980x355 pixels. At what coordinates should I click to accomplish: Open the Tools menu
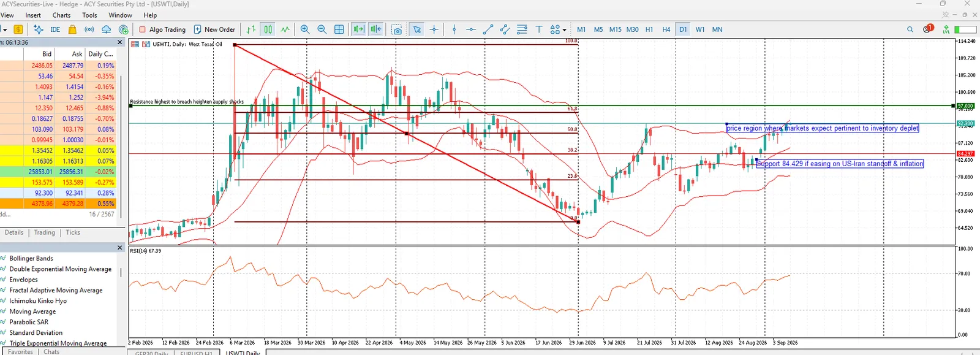click(x=89, y=15)
